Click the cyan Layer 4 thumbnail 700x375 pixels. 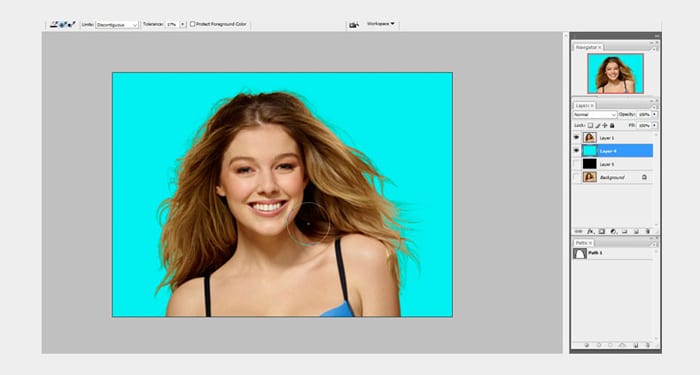(590, 151)
